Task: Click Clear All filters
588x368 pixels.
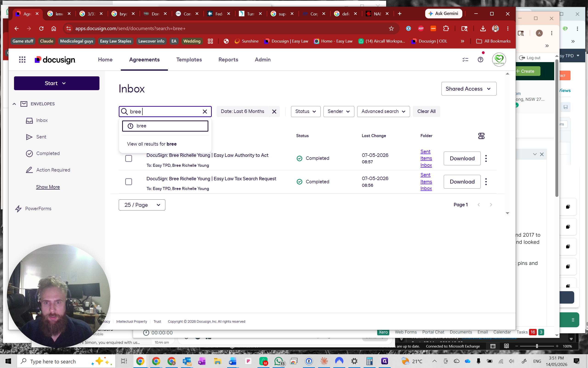Action: click(x=426, y=112)
